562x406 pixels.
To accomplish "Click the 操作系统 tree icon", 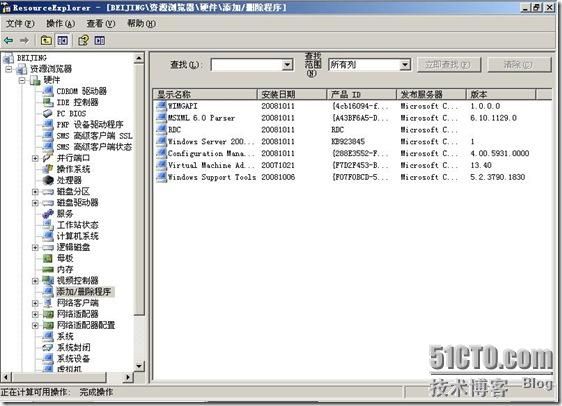I will tap(48, 169).
